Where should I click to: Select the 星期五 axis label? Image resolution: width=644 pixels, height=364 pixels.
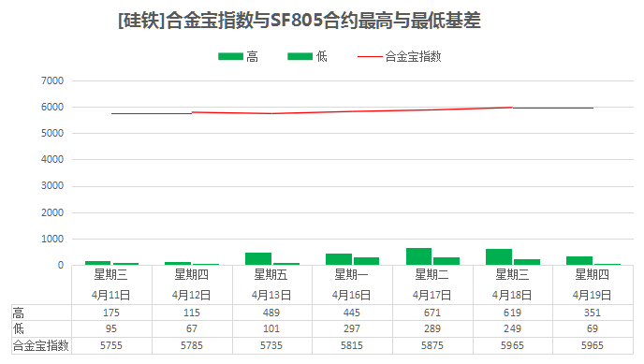point(271,274)
